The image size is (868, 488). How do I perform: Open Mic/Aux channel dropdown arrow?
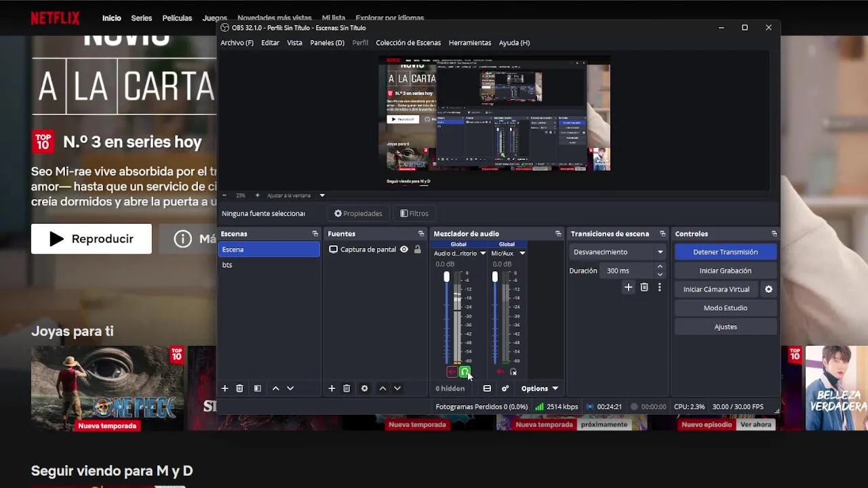(x=522, y=253)
